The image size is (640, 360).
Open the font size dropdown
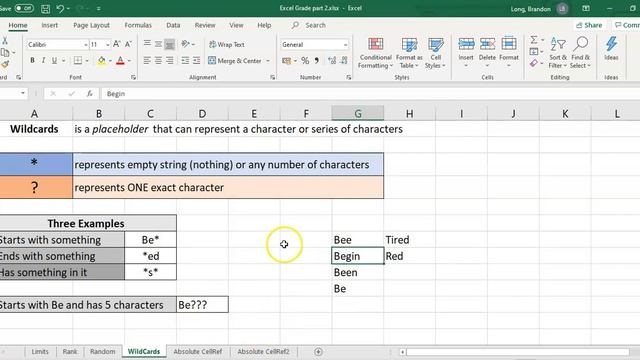point(108,44)
